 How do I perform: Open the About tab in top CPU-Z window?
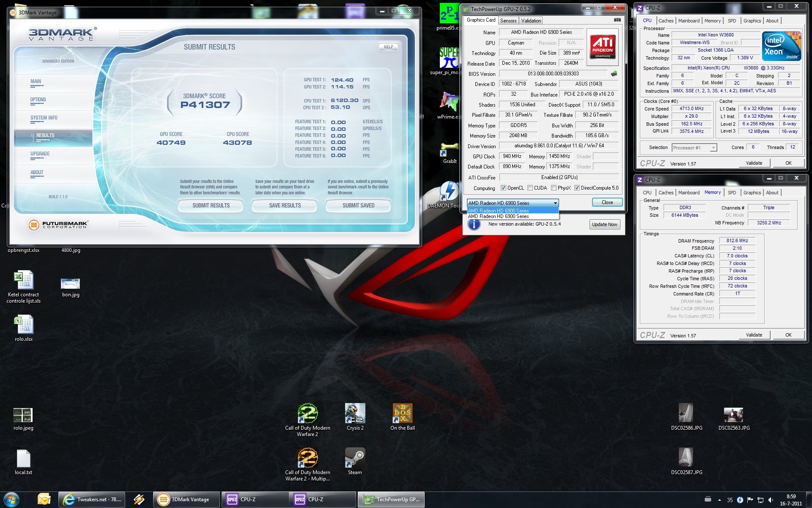(772, 21)
